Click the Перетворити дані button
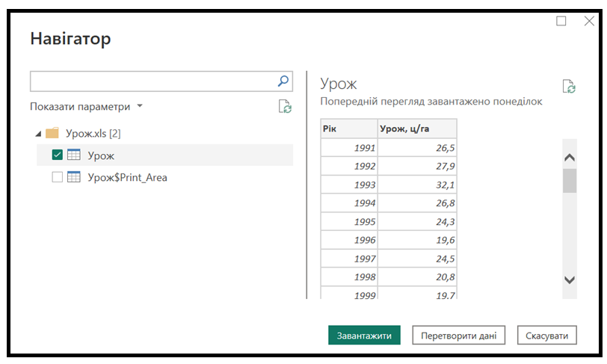 coord(459,336)
